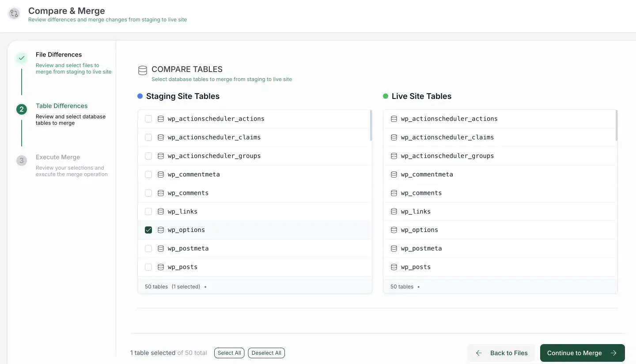Click live wp_comments database icon
Screen dimensions: 636x364
click(x=394, y=193)
